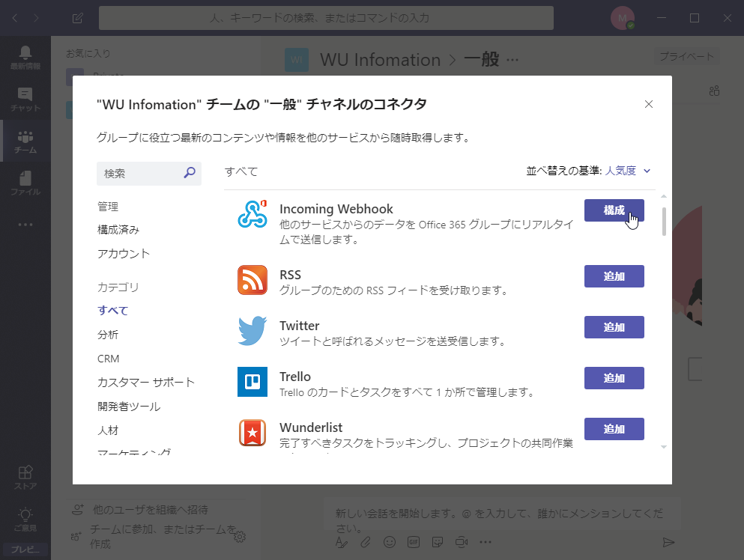744x560 pixels.
Task: Click the Twitter bird icon
Action: 252,330
